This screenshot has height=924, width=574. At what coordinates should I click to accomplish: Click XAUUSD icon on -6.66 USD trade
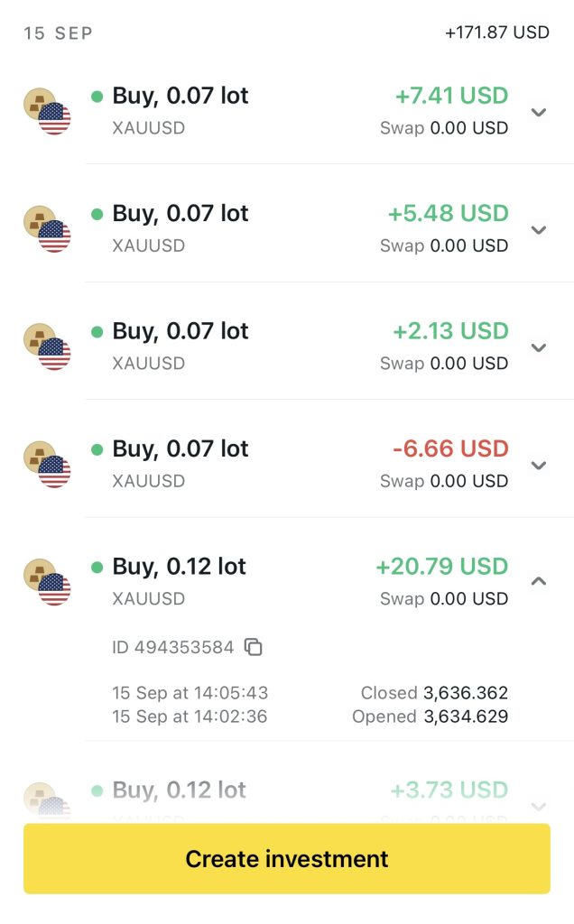coord(47,465)
